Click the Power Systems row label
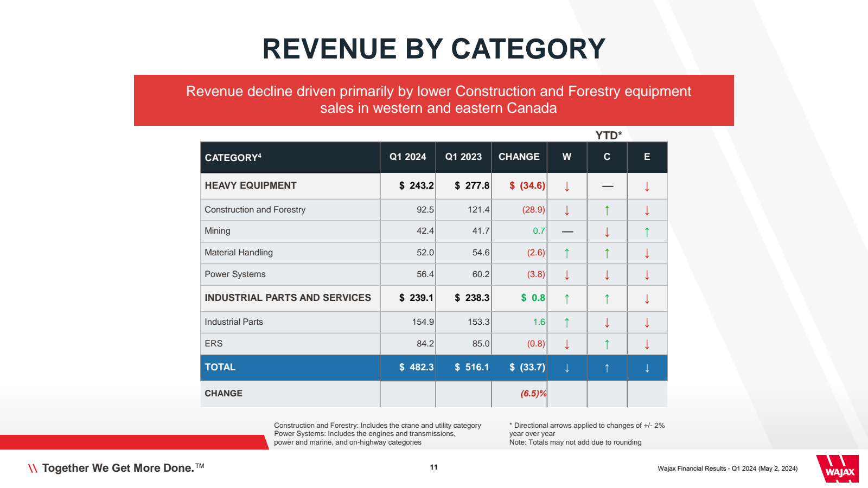 click(x=235, y=274)
